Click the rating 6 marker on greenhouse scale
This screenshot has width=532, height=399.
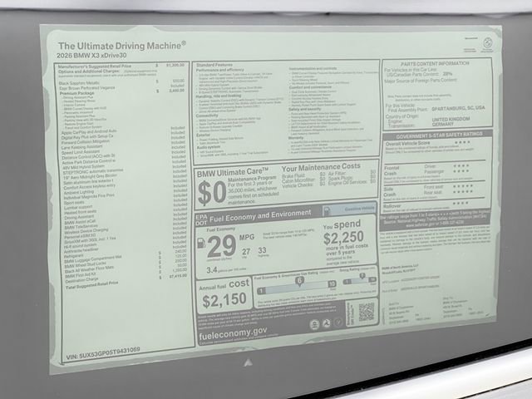tap(299, 281)
